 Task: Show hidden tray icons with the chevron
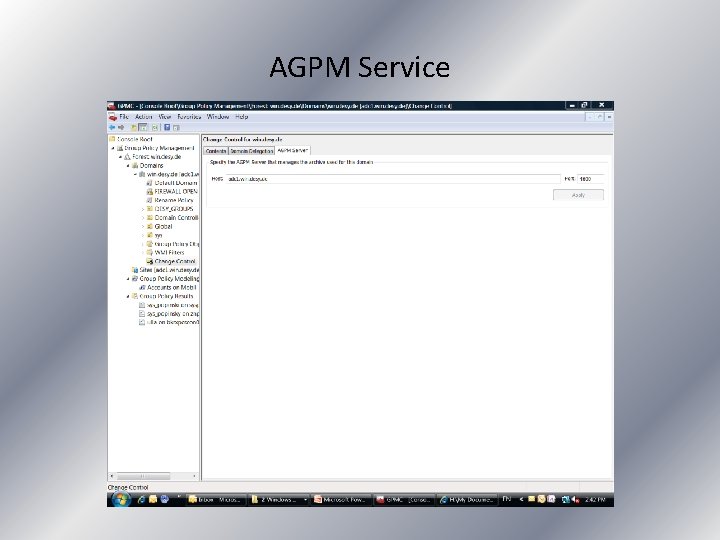coord(521,499)
